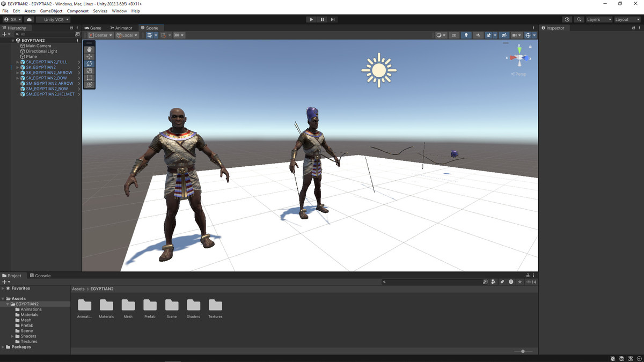Toggle 2D view mode in Scene
Viewport: 644px width, 362px height.
point(454,35)
